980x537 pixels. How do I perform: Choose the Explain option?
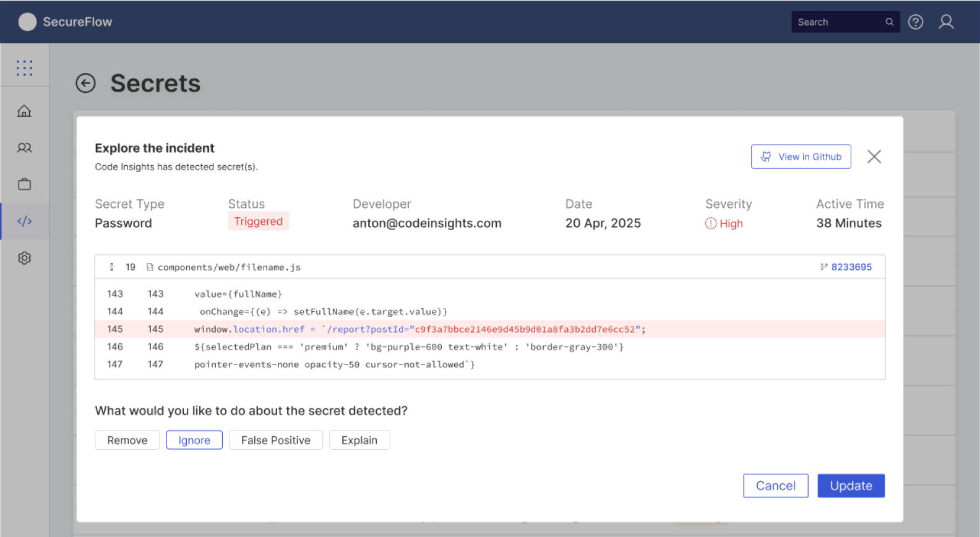click(359, 440)
